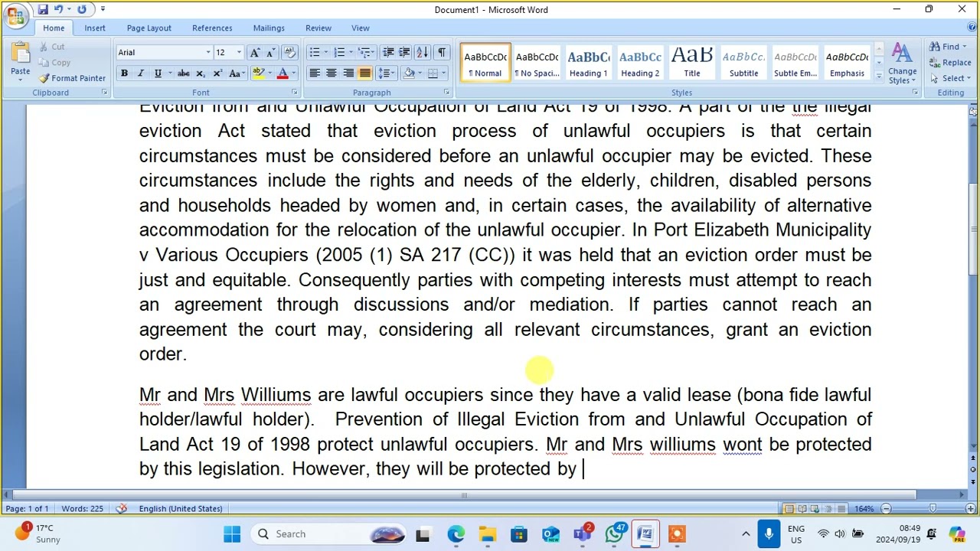Increase the paragraph indent

coord(404,52)
